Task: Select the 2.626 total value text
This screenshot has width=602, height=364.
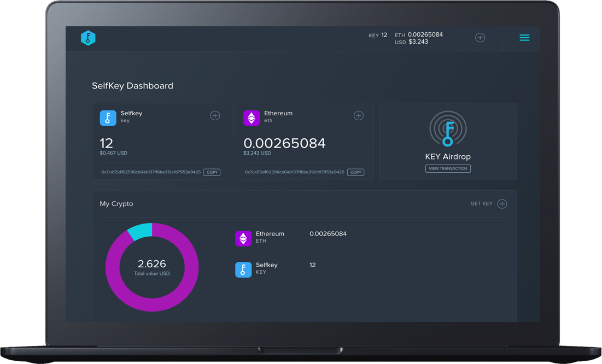Action: tap(152, 264)
